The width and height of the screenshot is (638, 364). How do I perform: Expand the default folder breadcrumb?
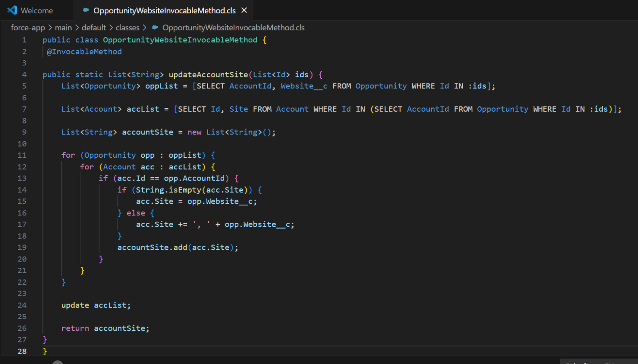[94, 27]
